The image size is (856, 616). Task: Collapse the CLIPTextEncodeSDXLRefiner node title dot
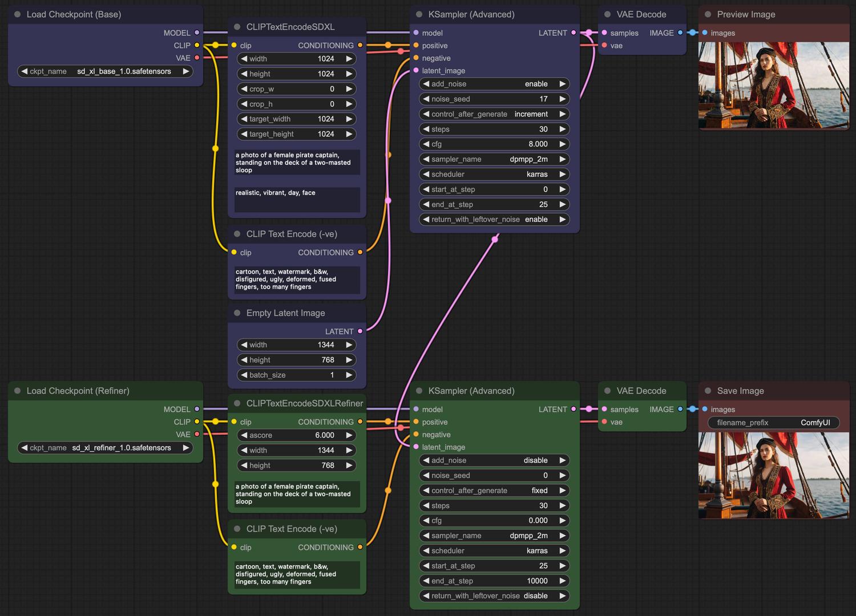(x=237, y=403)
